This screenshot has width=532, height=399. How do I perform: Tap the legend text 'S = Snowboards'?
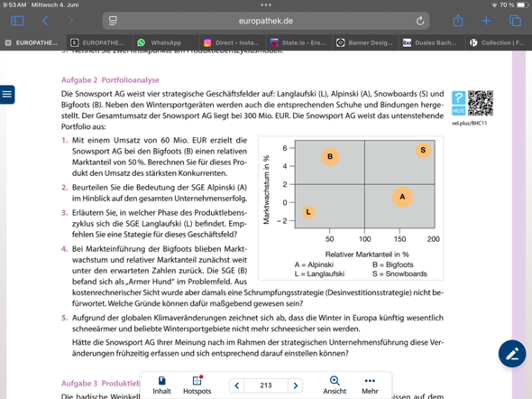[x=399, y=274]
